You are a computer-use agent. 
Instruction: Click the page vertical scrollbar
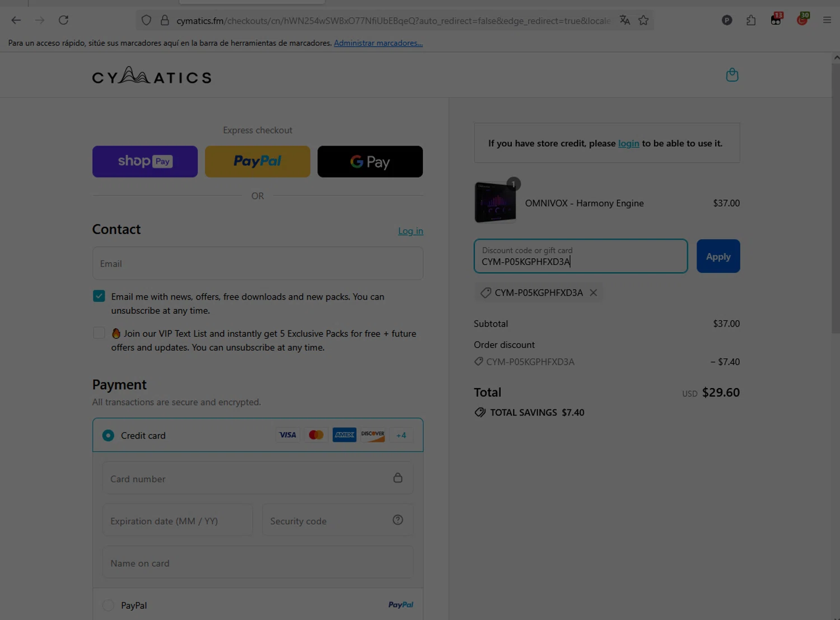click(x=836, y=199)
